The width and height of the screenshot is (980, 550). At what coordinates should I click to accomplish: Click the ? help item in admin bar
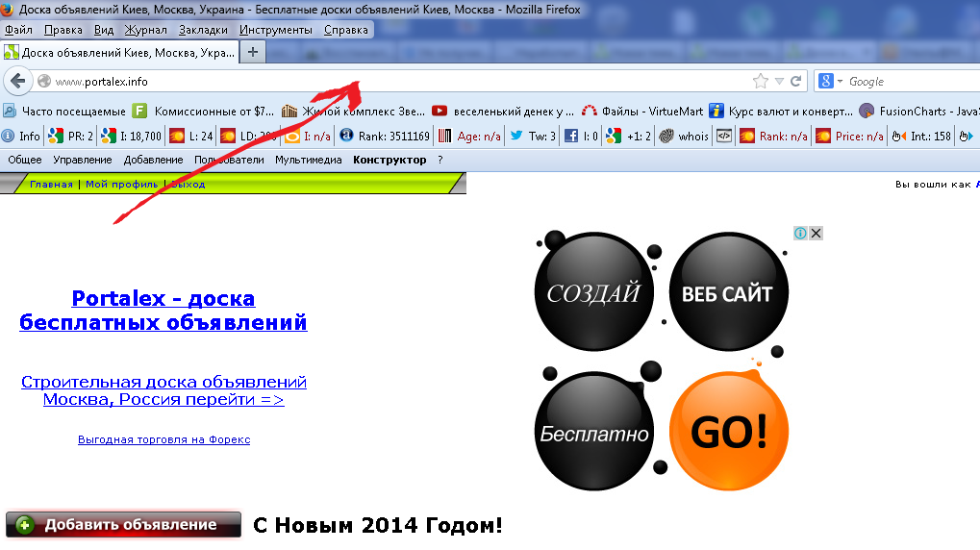tap(440, 160)
